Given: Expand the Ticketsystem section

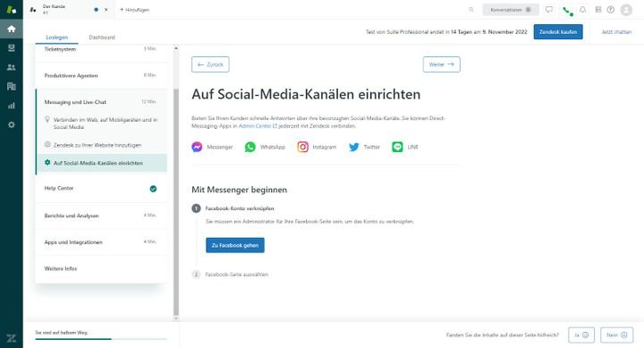Looking at the screenshot, I should tap(101, 49).
